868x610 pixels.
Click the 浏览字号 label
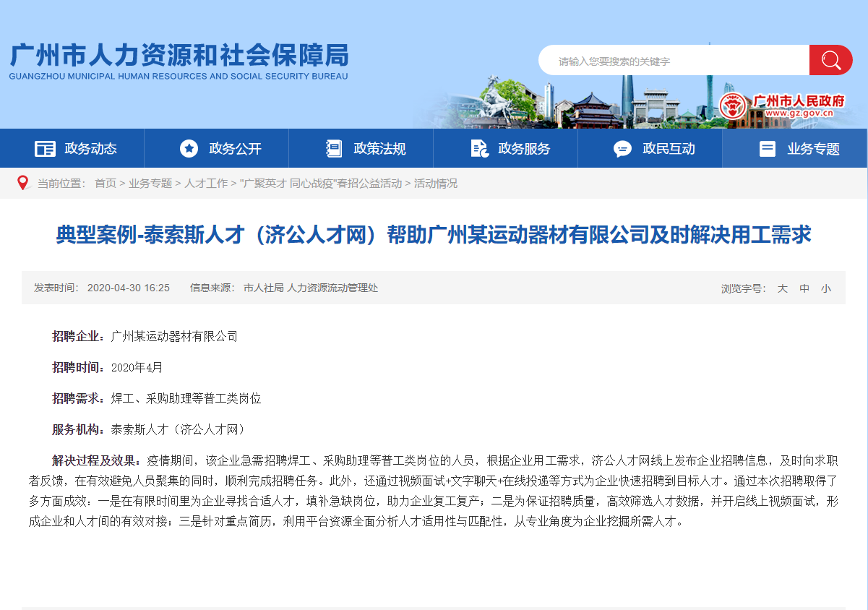pos(744,288)
